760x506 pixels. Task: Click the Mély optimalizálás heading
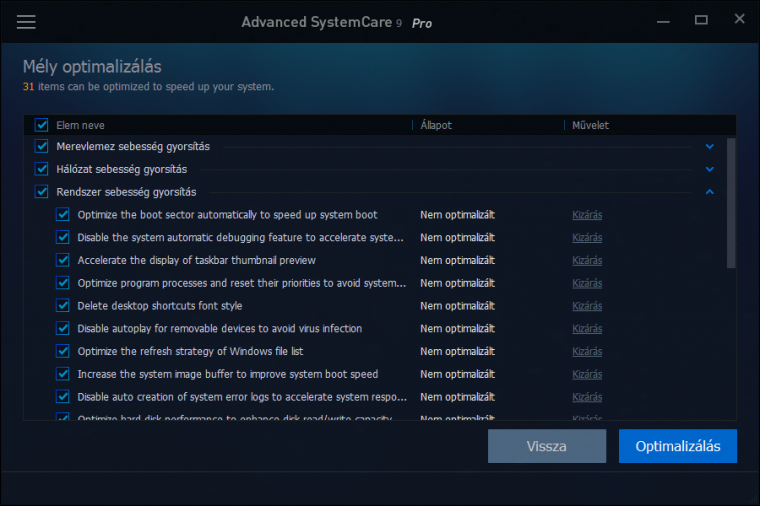pos(92,66)
